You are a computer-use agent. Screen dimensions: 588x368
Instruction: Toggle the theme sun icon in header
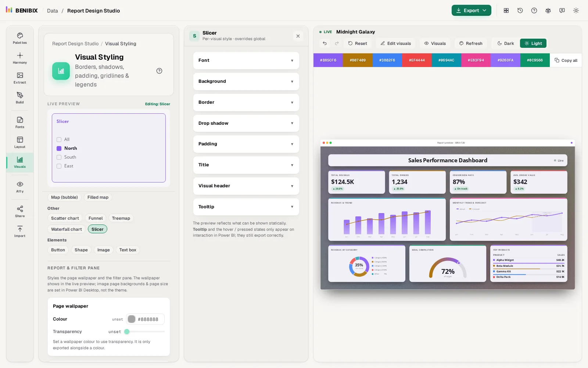coord(576,11)
